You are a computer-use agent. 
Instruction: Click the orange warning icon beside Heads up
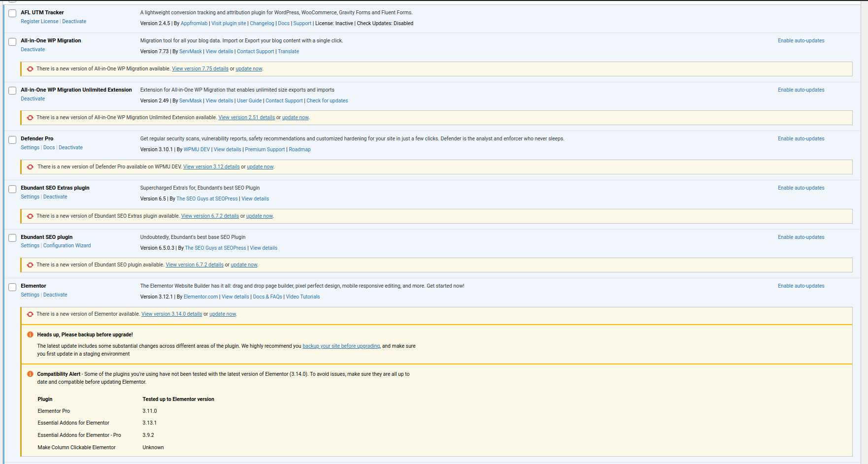30,335
